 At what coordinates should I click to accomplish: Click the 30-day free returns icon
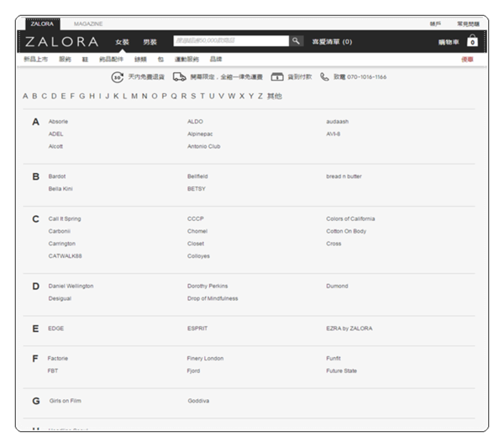[x=118, y=77]
